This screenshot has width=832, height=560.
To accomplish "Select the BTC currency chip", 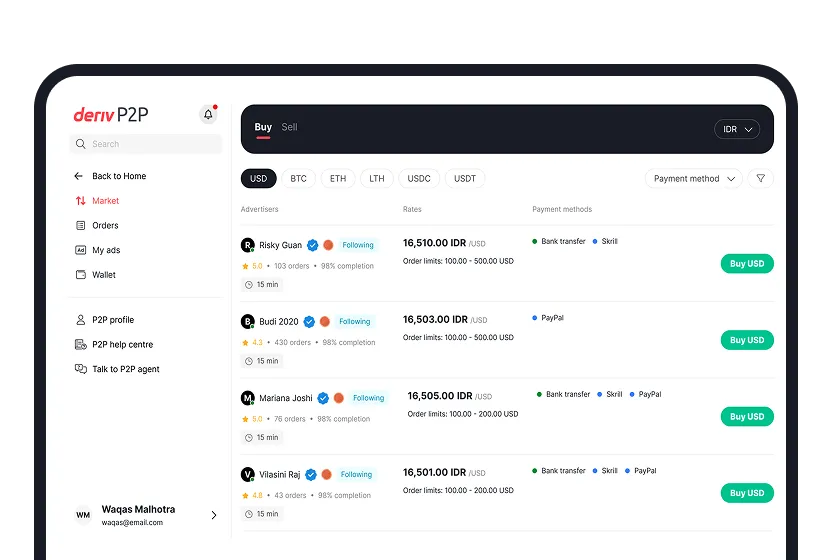I will [x=298, y=178].
